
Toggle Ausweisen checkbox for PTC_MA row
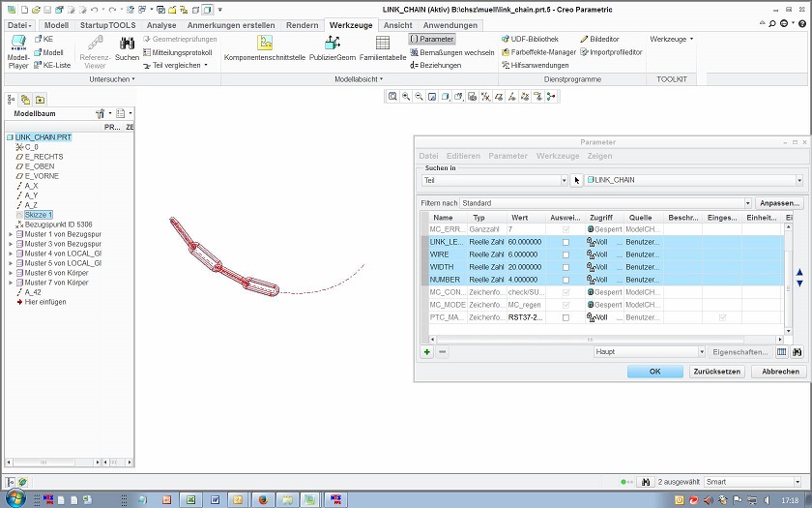point(566,317)
